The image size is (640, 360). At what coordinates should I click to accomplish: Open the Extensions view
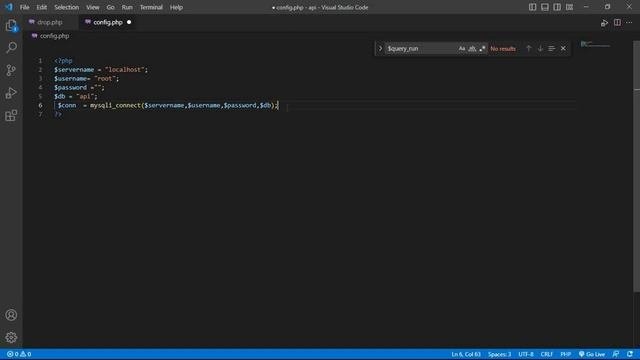11,116
